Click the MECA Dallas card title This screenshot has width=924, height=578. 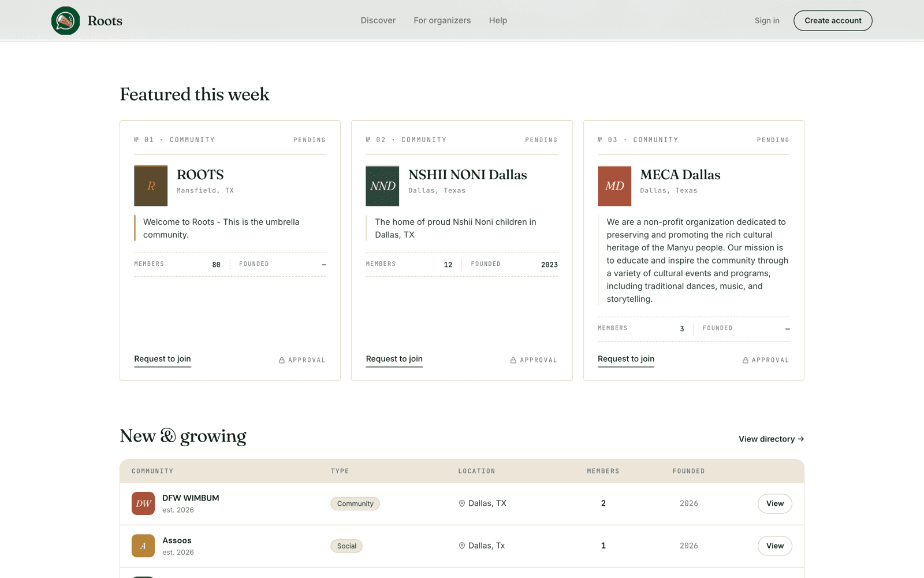click(x=680, y=175)
